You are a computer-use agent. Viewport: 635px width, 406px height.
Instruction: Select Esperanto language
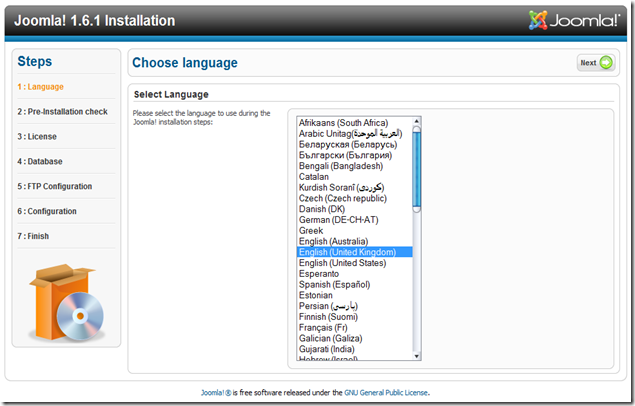pos(355,274)
